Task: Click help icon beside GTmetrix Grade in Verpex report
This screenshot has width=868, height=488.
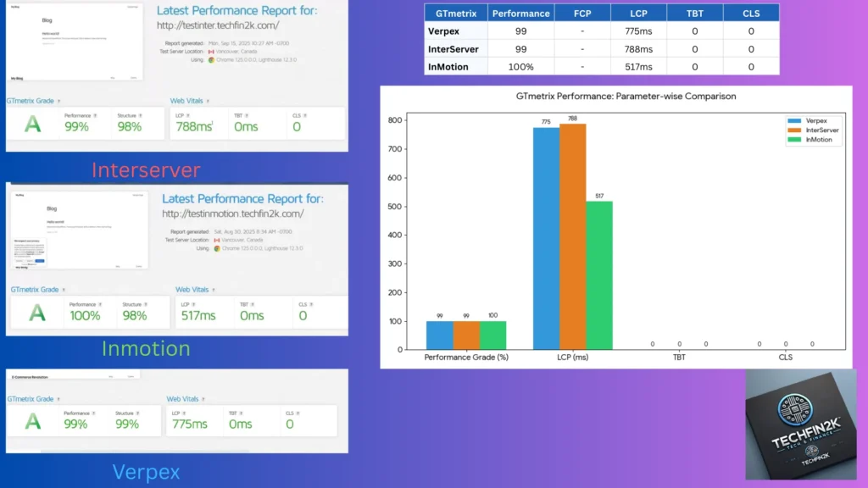Action: point(58,399)
